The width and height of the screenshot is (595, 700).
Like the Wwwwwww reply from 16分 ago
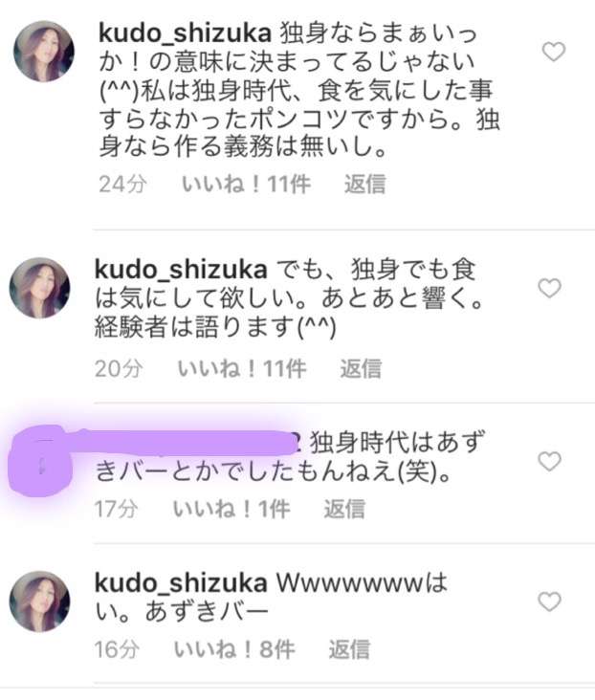click(549, 602)
